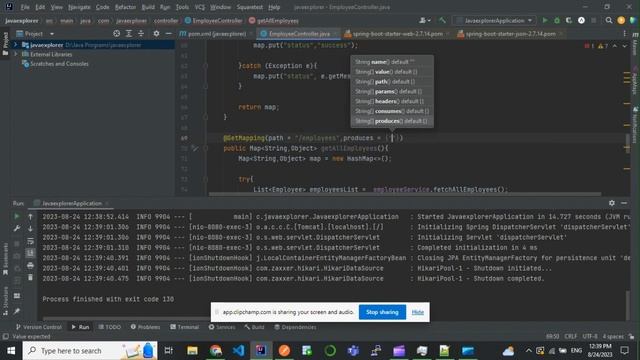The image size is (640, 360).
Task: Open CRLF line separator selector in status bar
Action: [x=571, y=337]
